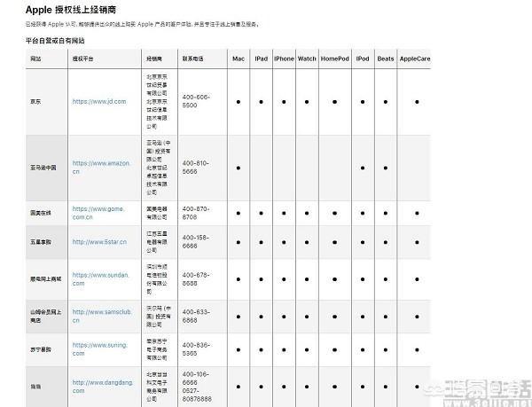Select the 顺电网上商城 website name cell
This screenshot has width=532, height=407.
46,279
